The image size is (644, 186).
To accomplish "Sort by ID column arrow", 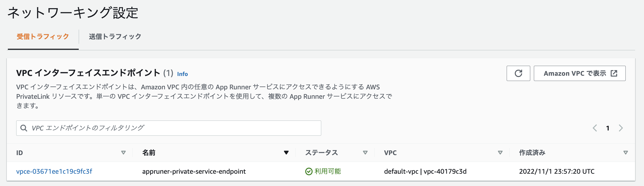I will (123, 153).
